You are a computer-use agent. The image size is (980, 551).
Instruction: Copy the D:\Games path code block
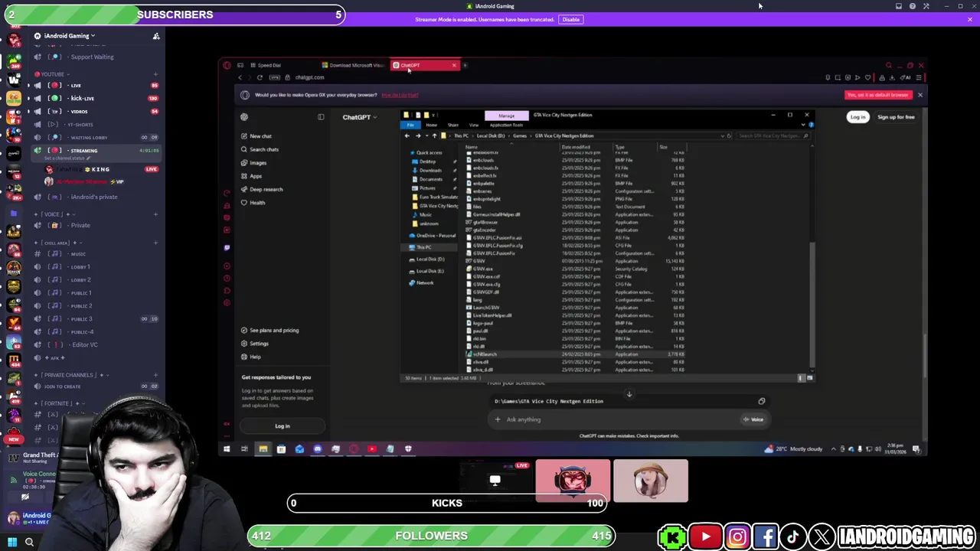tap(762, 401)
